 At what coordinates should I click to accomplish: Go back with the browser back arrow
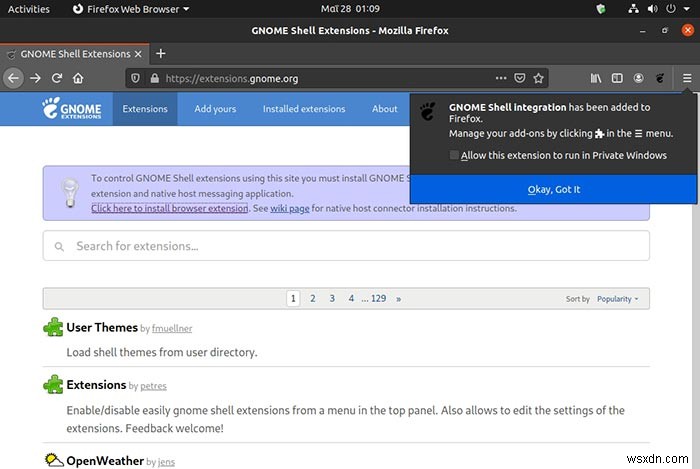pos(13,79)
